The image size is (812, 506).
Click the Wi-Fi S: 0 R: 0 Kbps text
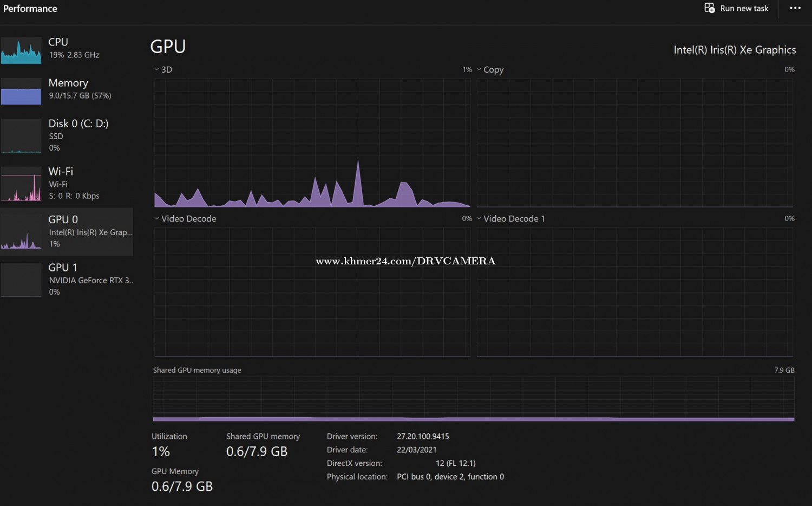[74, 196]
